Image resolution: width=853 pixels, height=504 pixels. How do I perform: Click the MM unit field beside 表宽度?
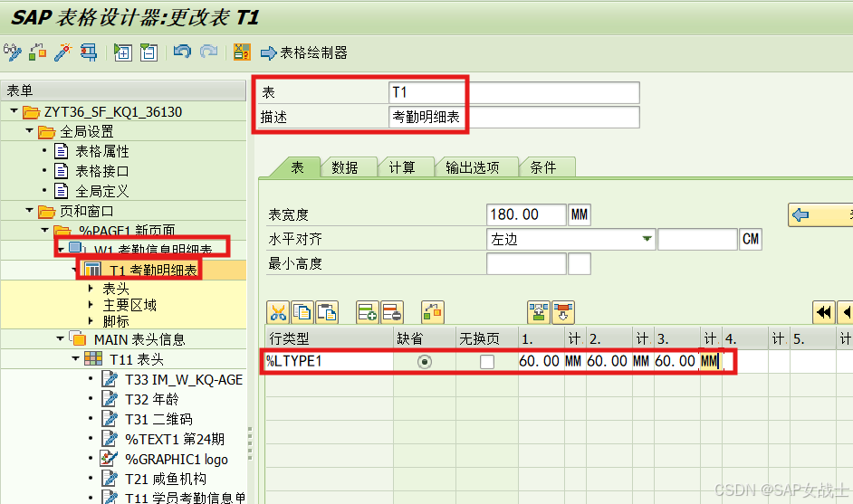coord(579,214)
